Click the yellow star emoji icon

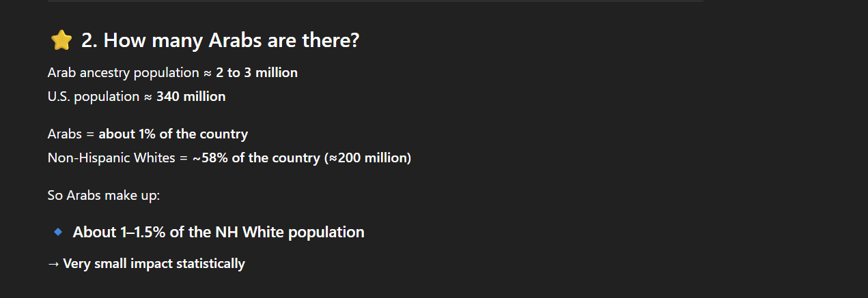tap(61, 41)
